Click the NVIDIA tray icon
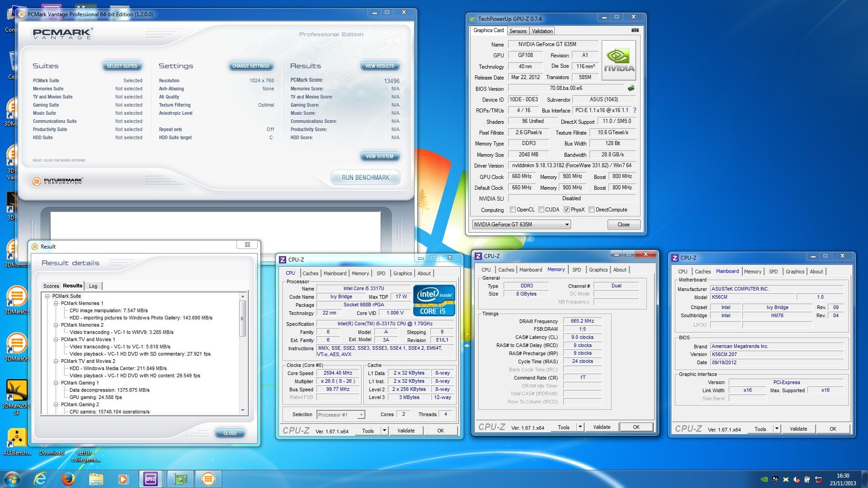Image resolution: width=868 pixels, height=488 pixels. pyautogui.click(x=764, y=479)
